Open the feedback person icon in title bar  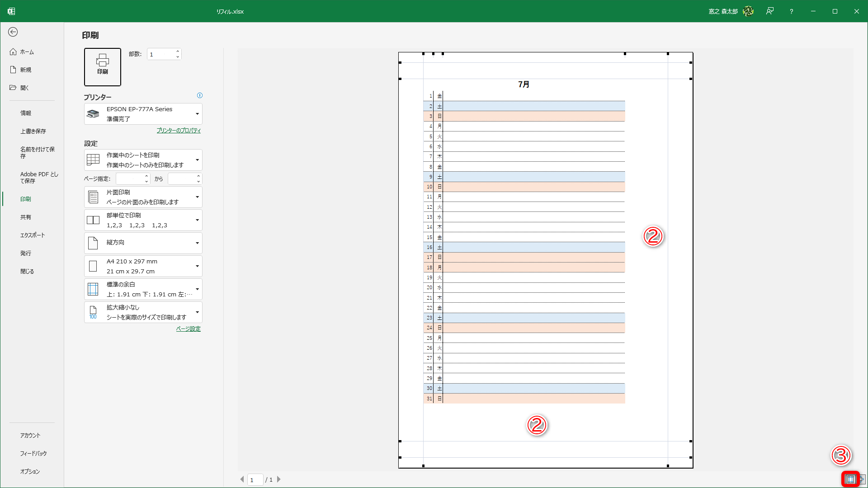click(769, 11)
